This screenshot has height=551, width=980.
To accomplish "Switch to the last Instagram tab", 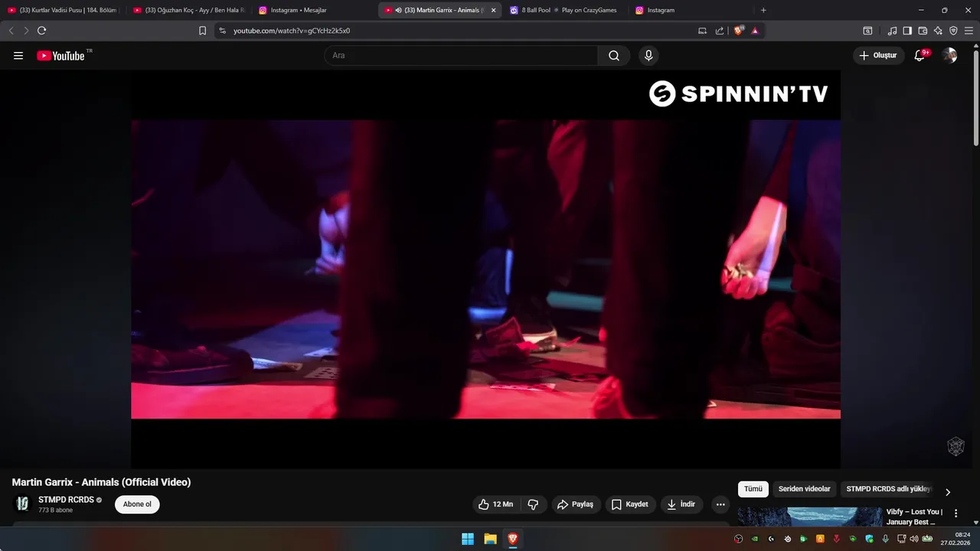I will pos(691,10).
